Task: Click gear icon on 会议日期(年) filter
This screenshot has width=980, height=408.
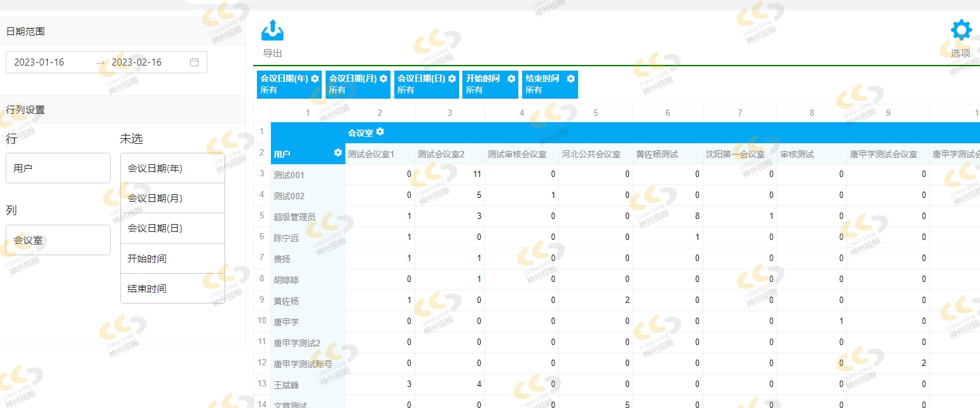Action: (315, 79)
